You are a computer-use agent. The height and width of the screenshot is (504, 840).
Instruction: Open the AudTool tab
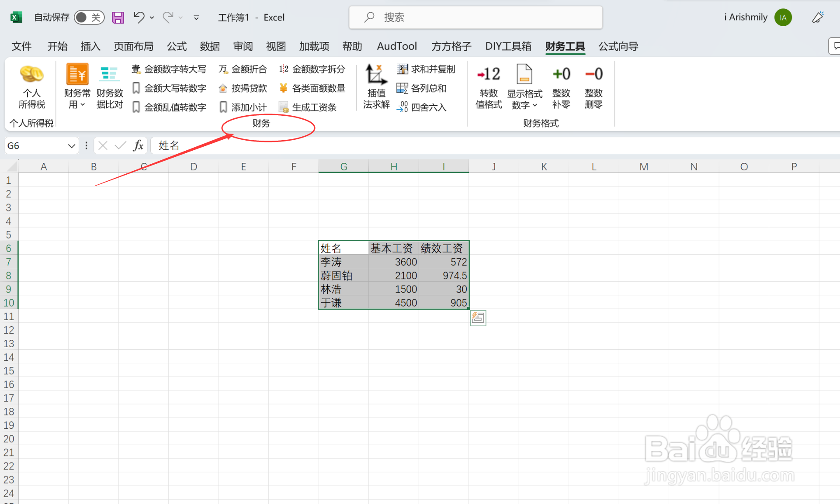click(397, 46)
